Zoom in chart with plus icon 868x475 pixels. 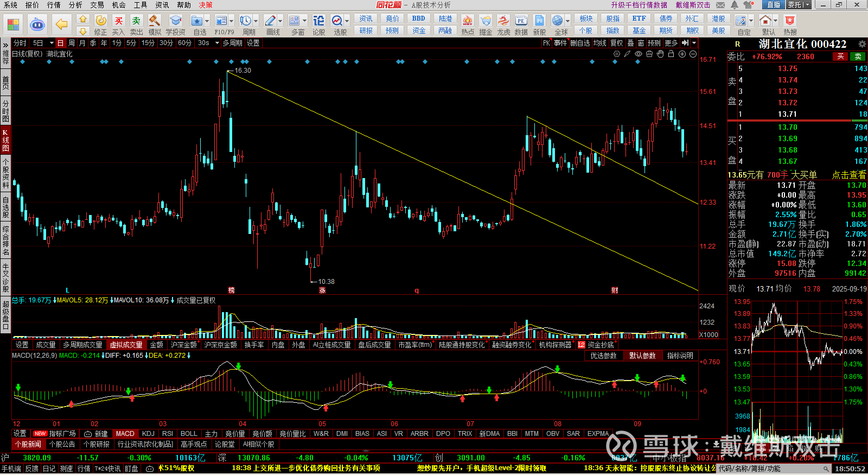pyautogui.click(x=682, y=54)
